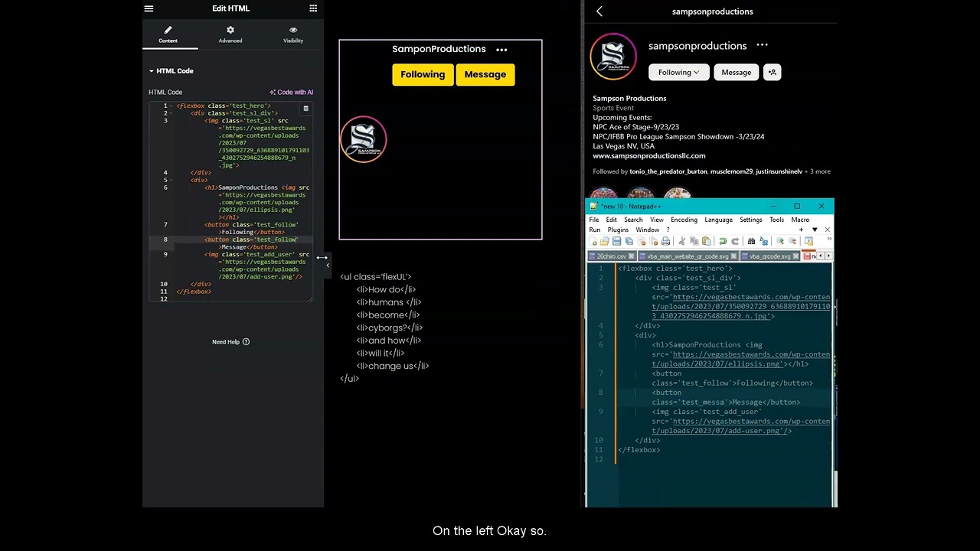Screen dimensions: 980x551
Task: Select the vba_qrcode.svg tab
Action: click(x=770, y=256)
